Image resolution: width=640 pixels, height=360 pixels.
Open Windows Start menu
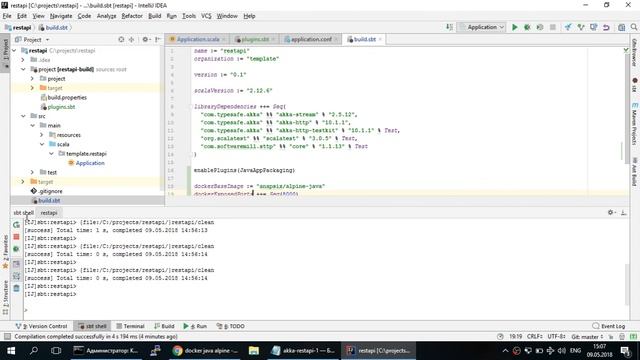tap(11, 351)
